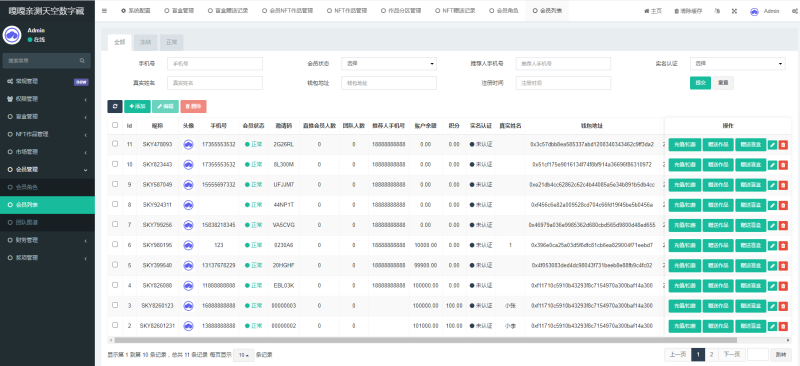Image resolution: width=800 pixels, height=366 pixels.
Task: Click the pencil edit icon for SKY587049
Action: click(x=772, y=185)
